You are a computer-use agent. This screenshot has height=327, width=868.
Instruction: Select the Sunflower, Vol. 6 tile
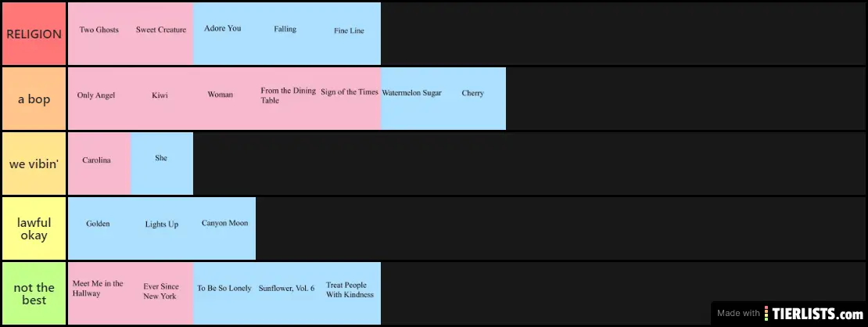(x=287, y=293)
